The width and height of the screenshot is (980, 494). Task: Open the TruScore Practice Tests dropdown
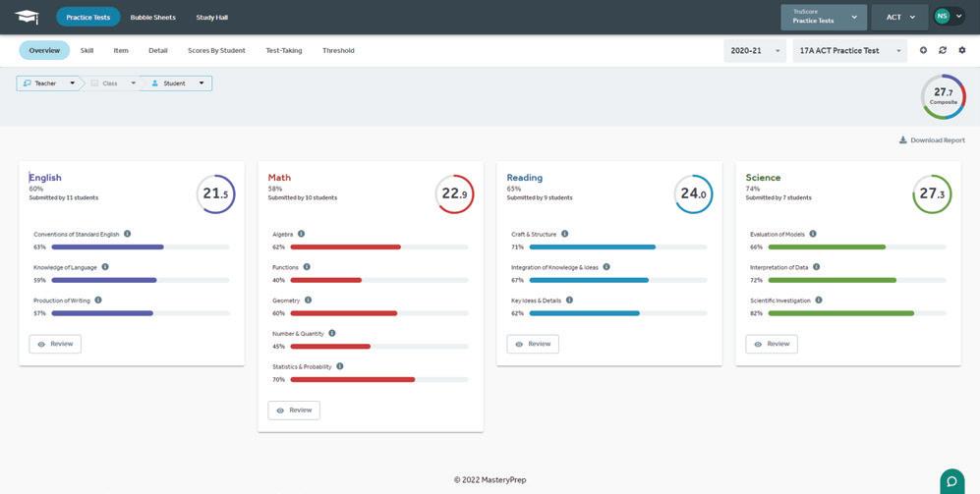click(x=824, y=17)
